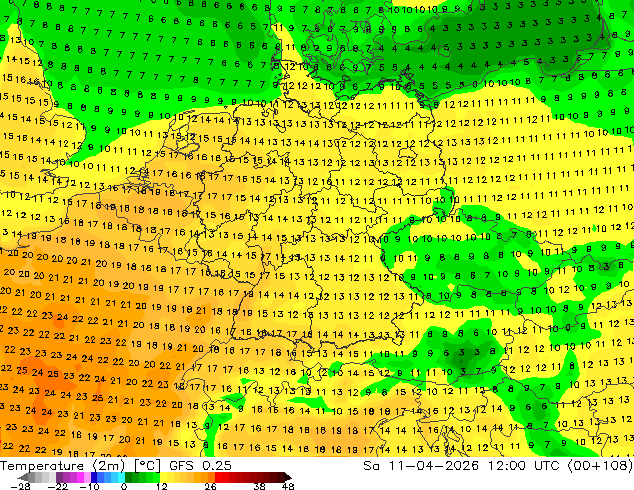Screen dimensions: 634x490
Task: Click the "38" legend value
Action: click(260, 486)
